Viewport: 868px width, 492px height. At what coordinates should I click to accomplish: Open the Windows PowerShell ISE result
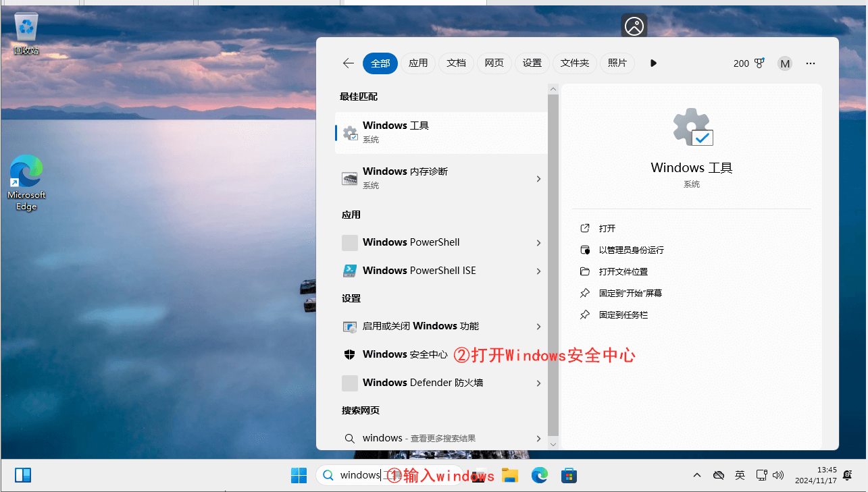[441, 271]
